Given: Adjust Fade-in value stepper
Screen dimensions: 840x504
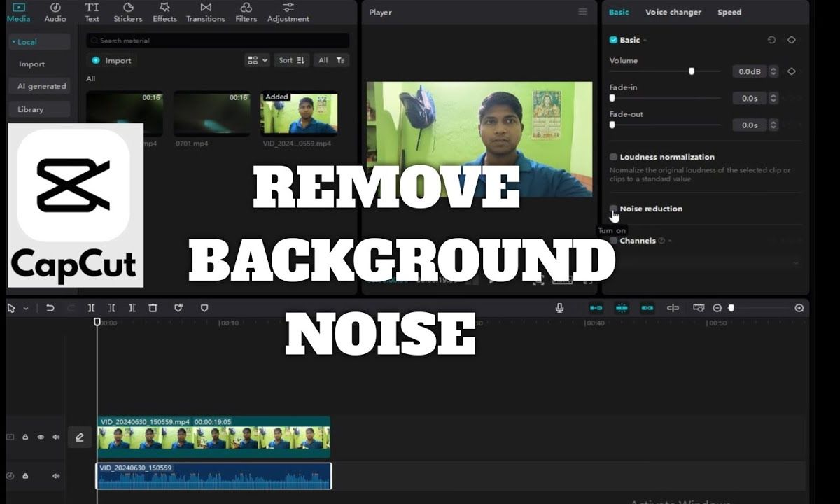Looking at the screenshot, I should [773, 99].
